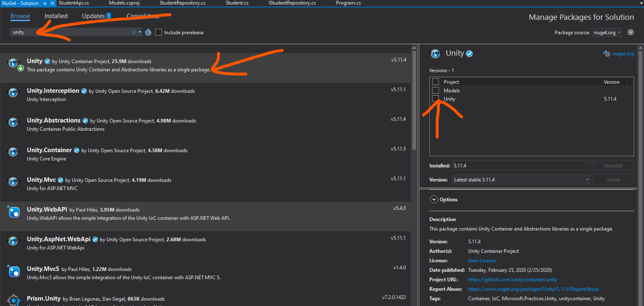
Task: Open the github.com/unitycontainer/unity project URL
Action: tap(512, 280)
